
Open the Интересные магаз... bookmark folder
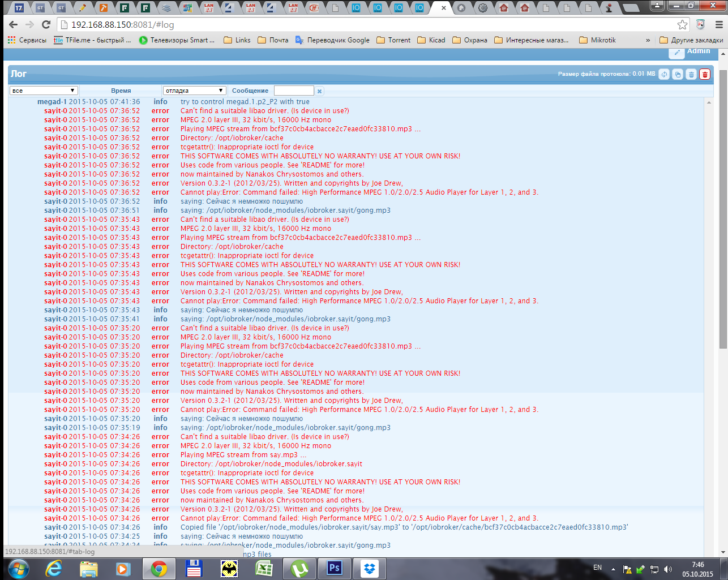pos(532,40)
